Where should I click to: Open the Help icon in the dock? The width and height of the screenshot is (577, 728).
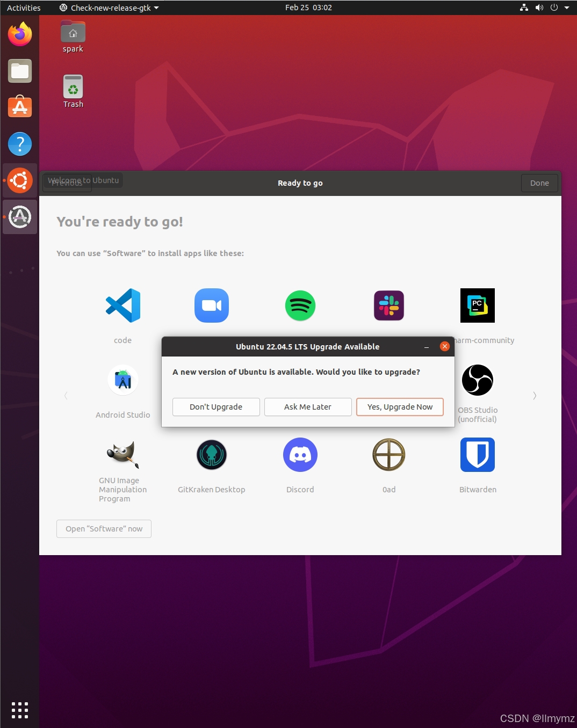click(20, 144)
